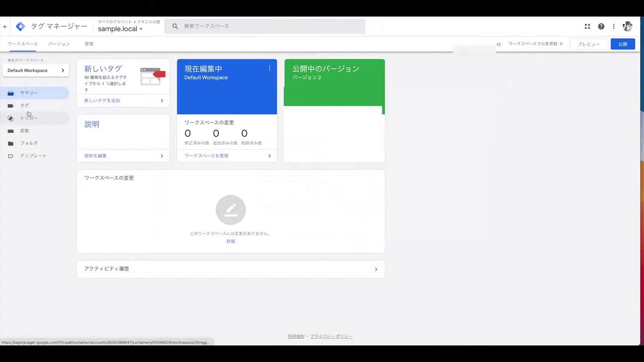This screenshot has height=362, width=644.
Task: Open the top bar three-dot menu
Action: (614, 27)
